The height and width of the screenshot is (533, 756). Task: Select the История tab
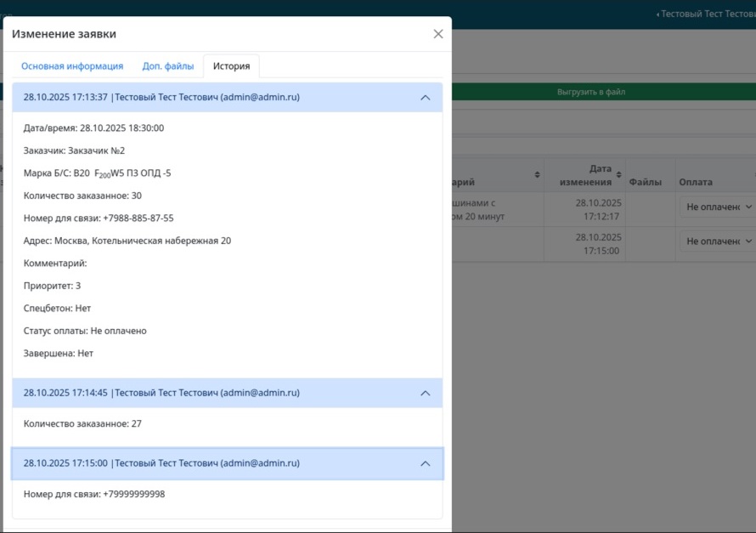click(231, 66)
